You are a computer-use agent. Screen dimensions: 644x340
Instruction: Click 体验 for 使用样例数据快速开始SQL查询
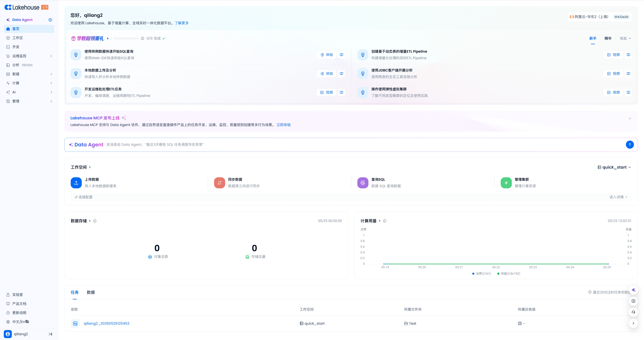click(327, 55)
